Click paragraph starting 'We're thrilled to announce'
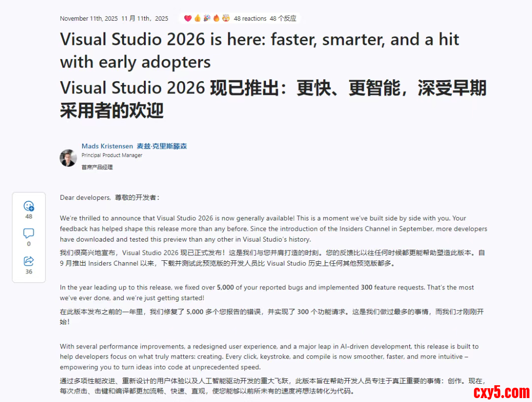The width and height of the screenshot is (532, 402). (273, 229)
